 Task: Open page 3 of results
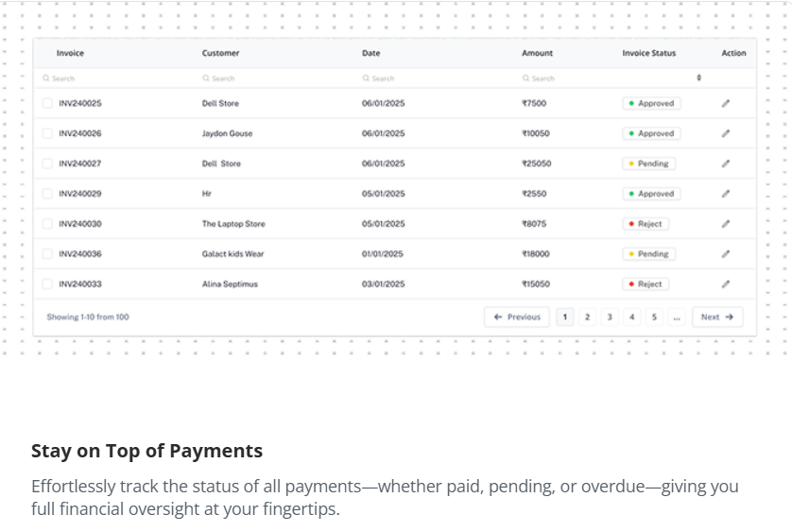(x=610, y=317)
